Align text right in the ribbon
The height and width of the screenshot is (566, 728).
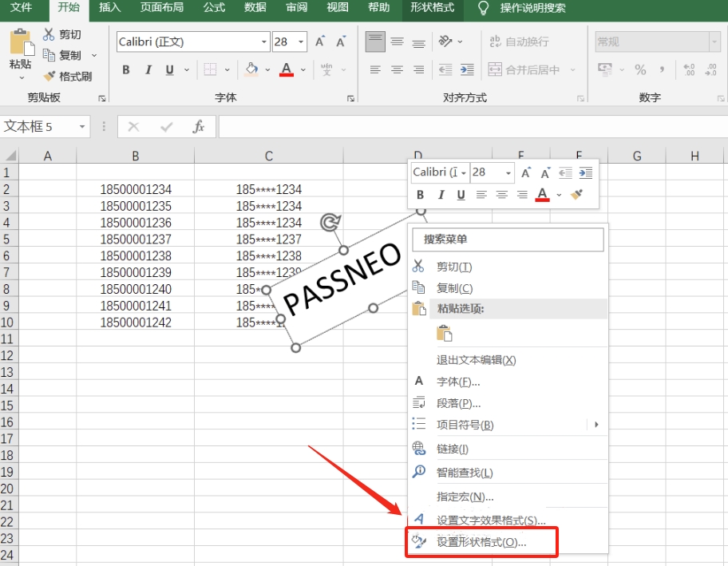pos(418,69)
